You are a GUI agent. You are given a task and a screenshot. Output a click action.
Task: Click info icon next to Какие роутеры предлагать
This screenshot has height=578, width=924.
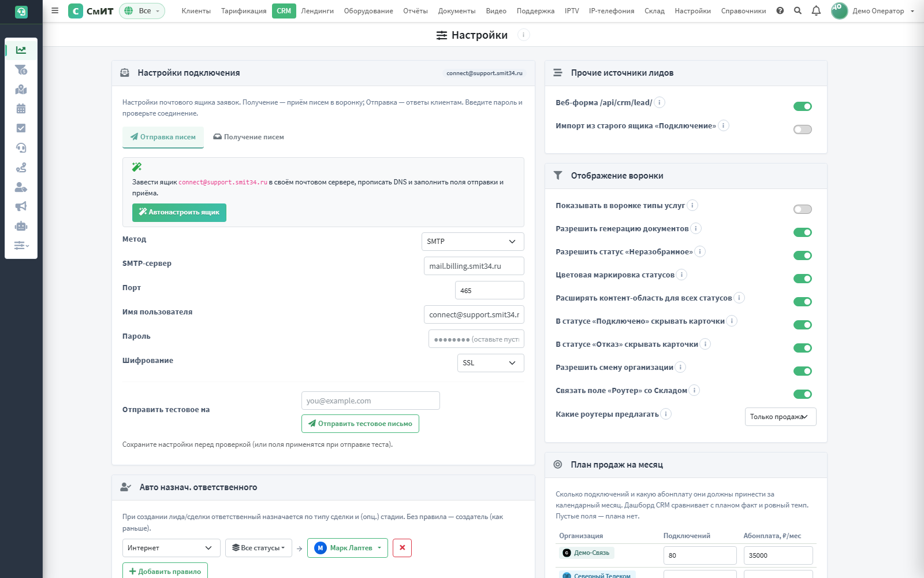click(x=666, y=414)
